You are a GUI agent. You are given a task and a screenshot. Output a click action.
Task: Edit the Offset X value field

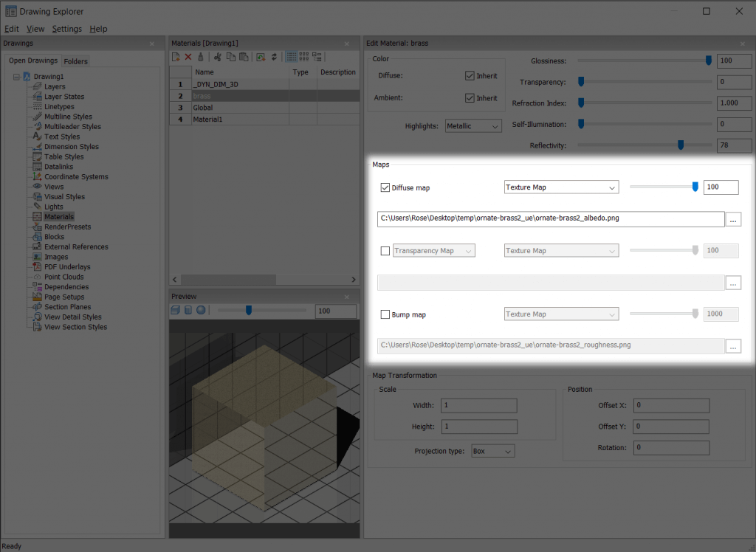point(670,405)
